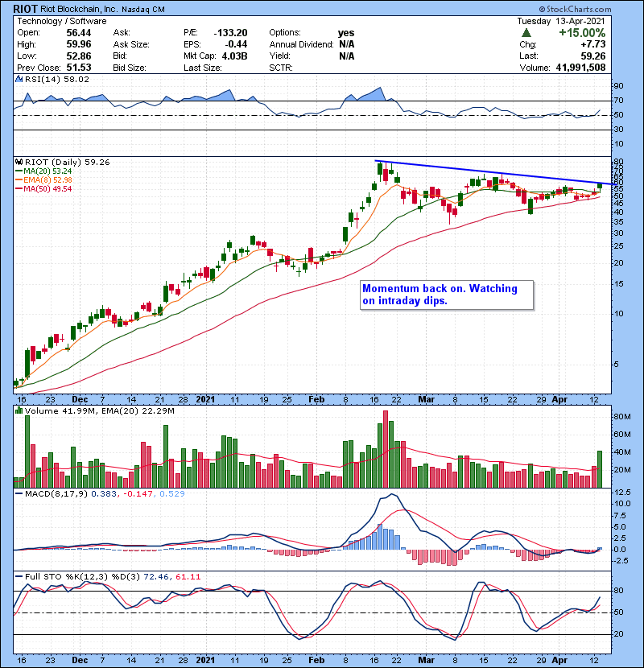Click the MACD(8,17,9) legend label
This screenshot has width=644, height=668.
coord(56,494)
